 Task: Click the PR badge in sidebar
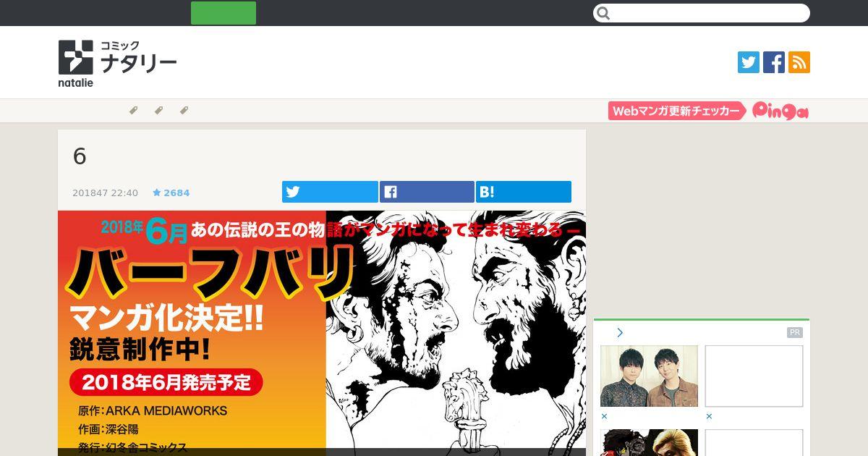tap(795, 333)
